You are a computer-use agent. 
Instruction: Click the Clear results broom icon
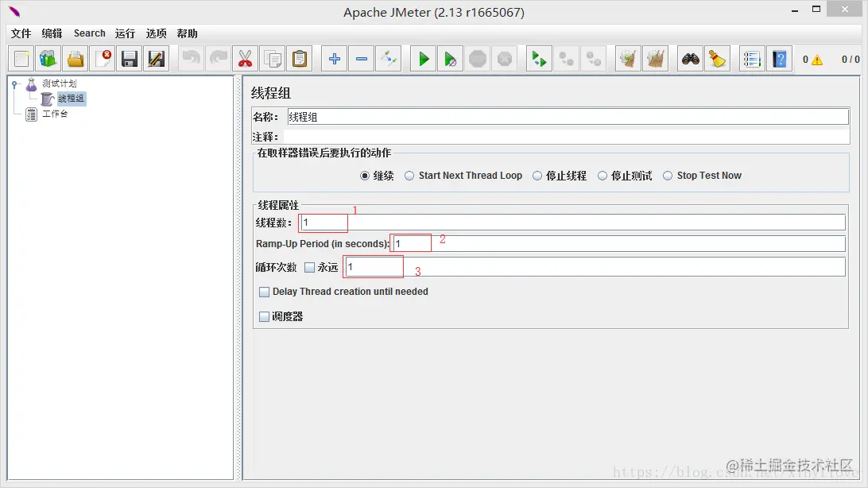tap(628, 59)
